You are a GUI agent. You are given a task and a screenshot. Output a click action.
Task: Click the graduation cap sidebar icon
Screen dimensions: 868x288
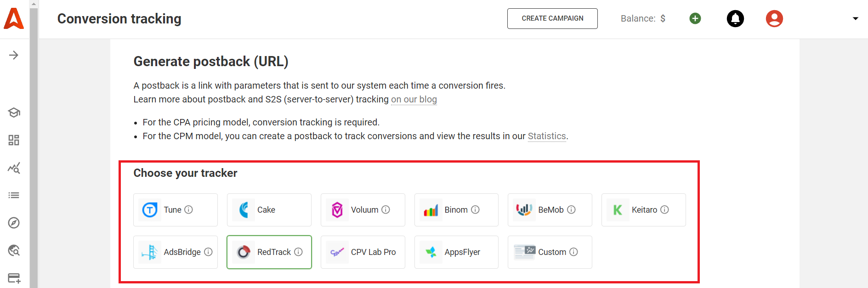[14, 113]
